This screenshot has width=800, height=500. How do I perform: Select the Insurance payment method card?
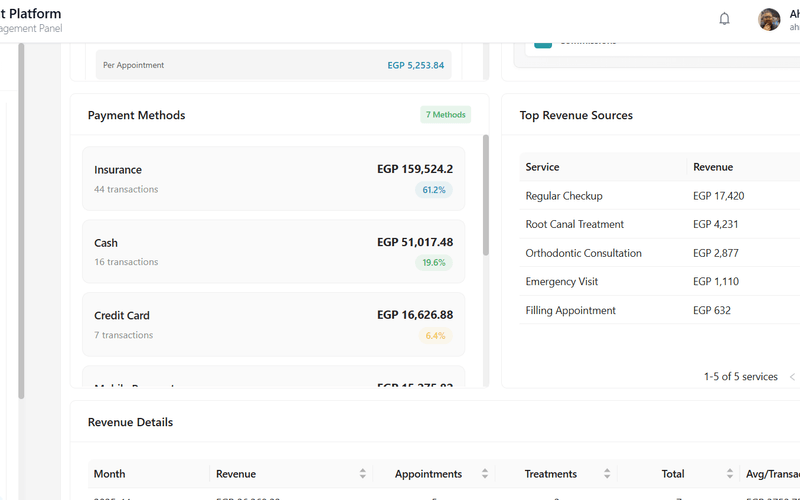[x=273, y=178]
